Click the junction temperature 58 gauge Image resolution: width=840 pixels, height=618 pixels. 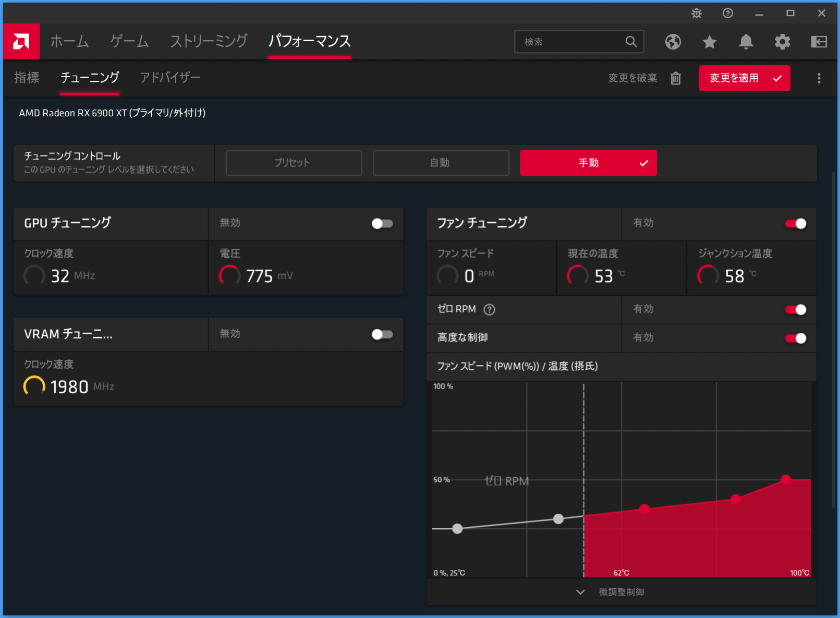click(708, 275)
